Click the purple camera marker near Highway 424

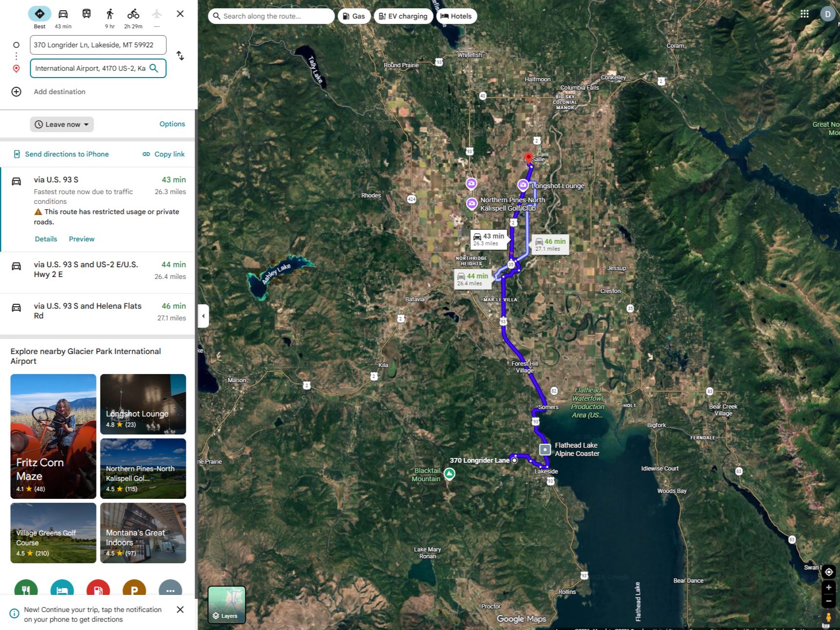click(471, 183)
